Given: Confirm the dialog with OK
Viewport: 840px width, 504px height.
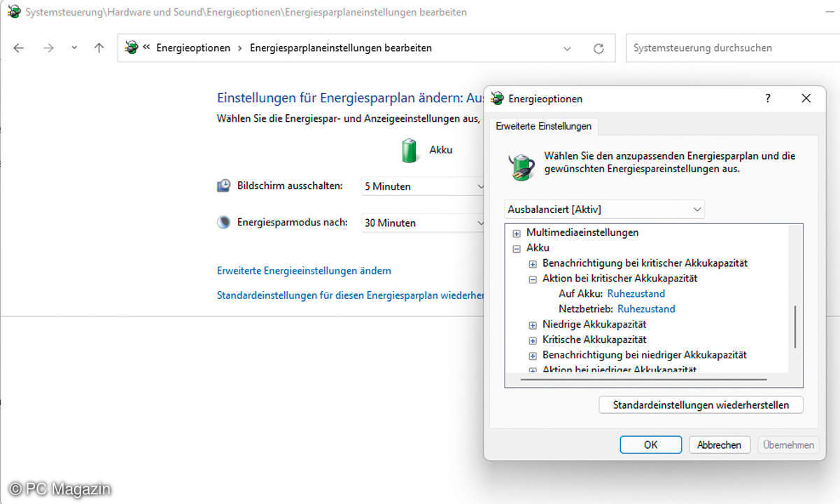Looking at the screenshot, I should click(651, 444).
